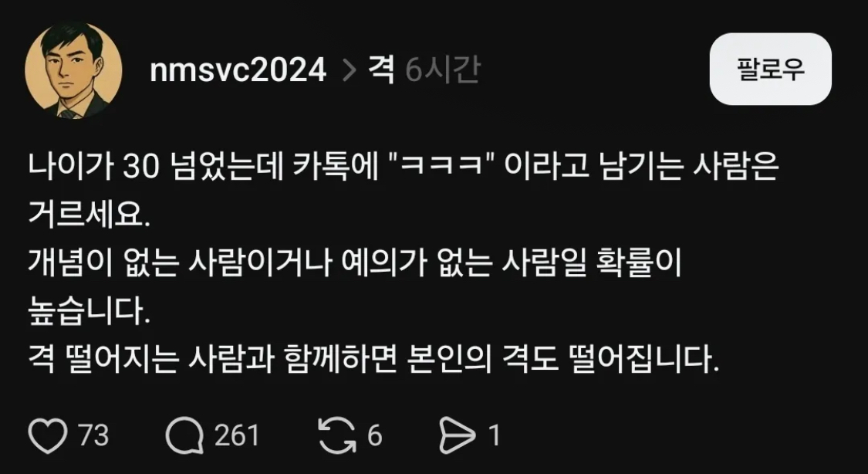Click the 261 reply count

click(237, 435)
